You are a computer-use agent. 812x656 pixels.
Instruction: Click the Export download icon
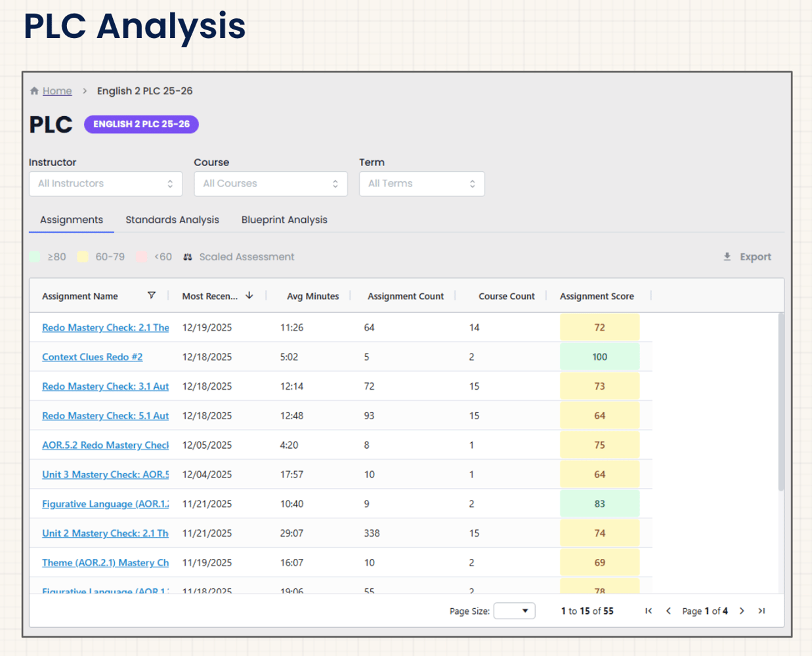click(727, 257)
